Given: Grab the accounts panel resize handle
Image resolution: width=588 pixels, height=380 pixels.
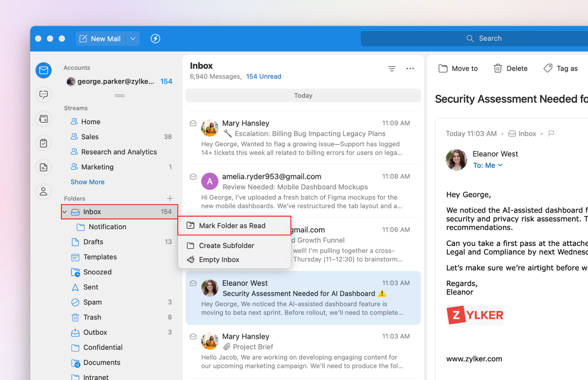Looking at the screenshot, I should [119, 96].
